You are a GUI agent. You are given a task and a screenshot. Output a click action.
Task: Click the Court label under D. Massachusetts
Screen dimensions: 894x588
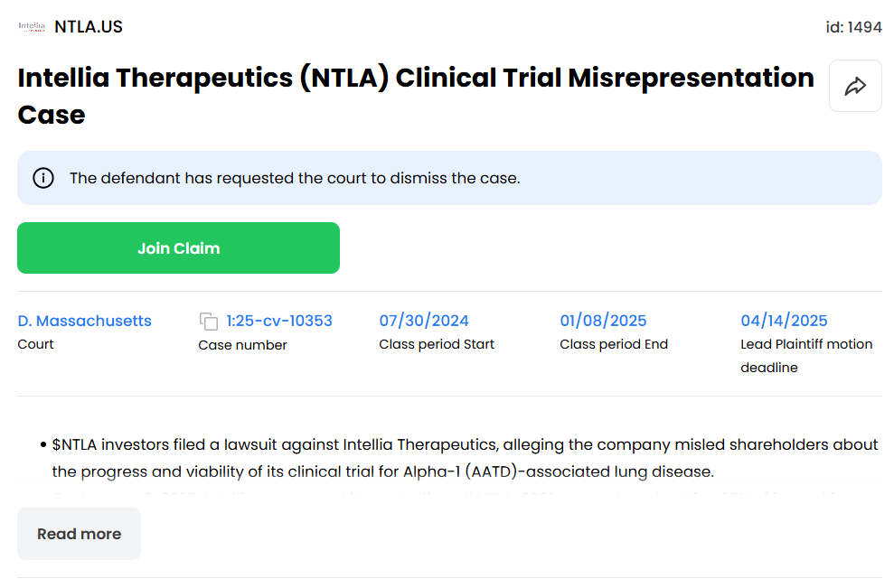click(x=35, y=344)
